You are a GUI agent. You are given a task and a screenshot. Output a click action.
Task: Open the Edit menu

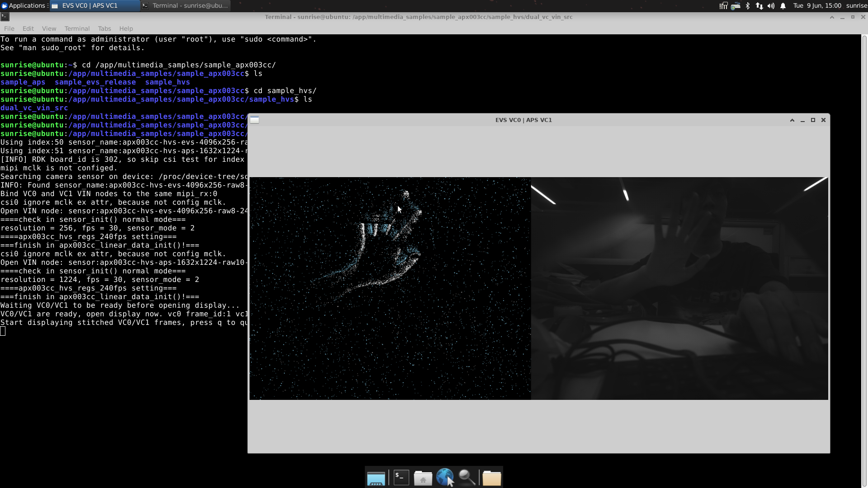28,28
